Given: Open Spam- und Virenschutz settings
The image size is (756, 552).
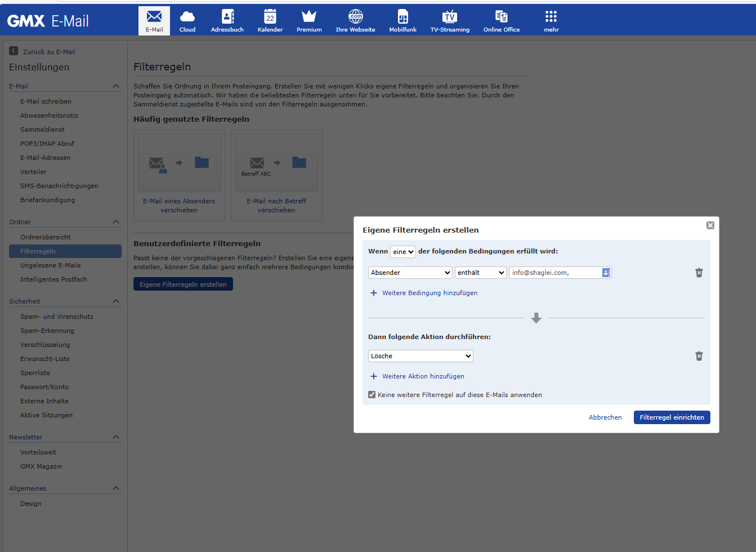Looking at the screenshot, I should tap(57, 317).
